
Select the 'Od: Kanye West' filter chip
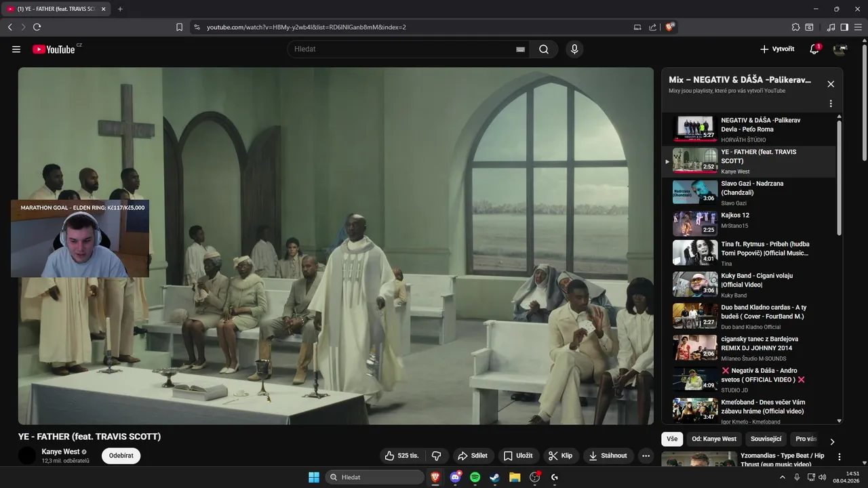(x=714, y=439)
